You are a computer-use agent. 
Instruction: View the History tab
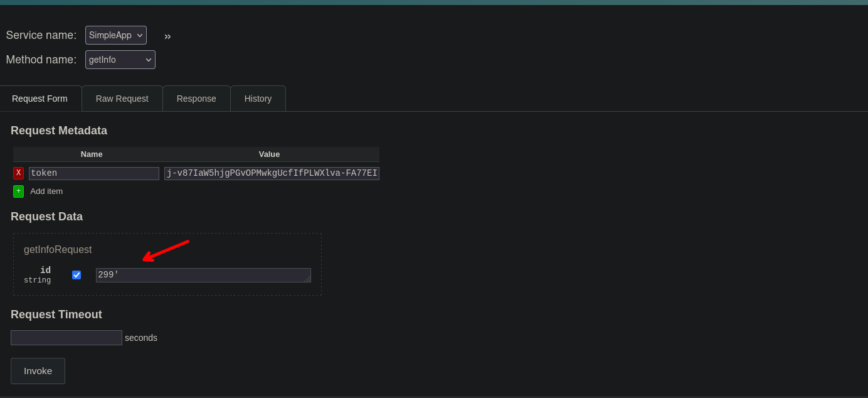pos(258,99)
